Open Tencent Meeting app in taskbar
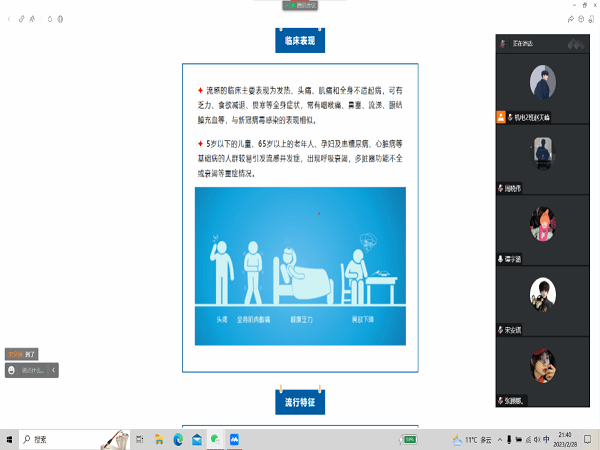 [x=234, y=439]
